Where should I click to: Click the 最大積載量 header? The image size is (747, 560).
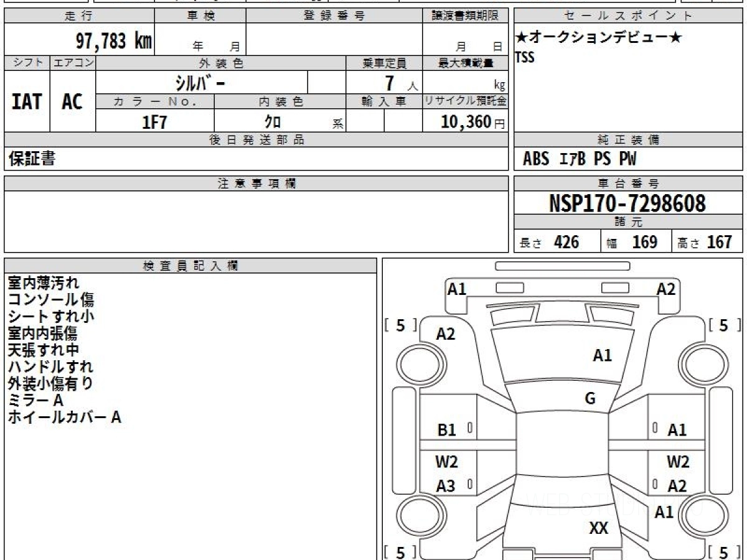pos(466,63)
